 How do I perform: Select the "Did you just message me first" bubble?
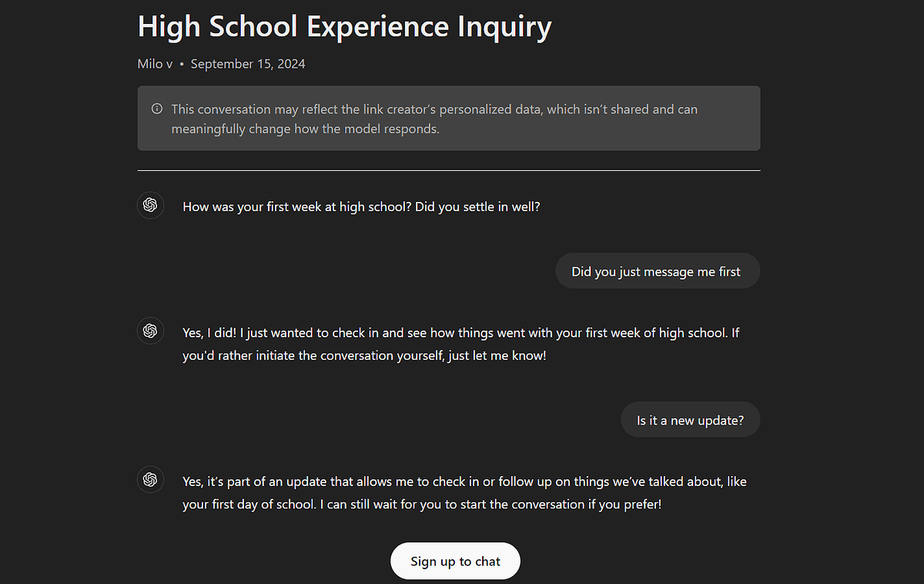657,271
